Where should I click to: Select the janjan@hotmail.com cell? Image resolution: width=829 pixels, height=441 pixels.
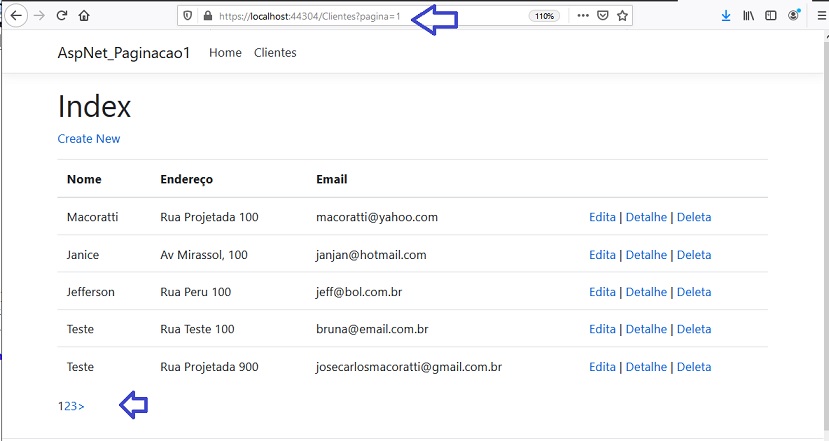(371, 255)
